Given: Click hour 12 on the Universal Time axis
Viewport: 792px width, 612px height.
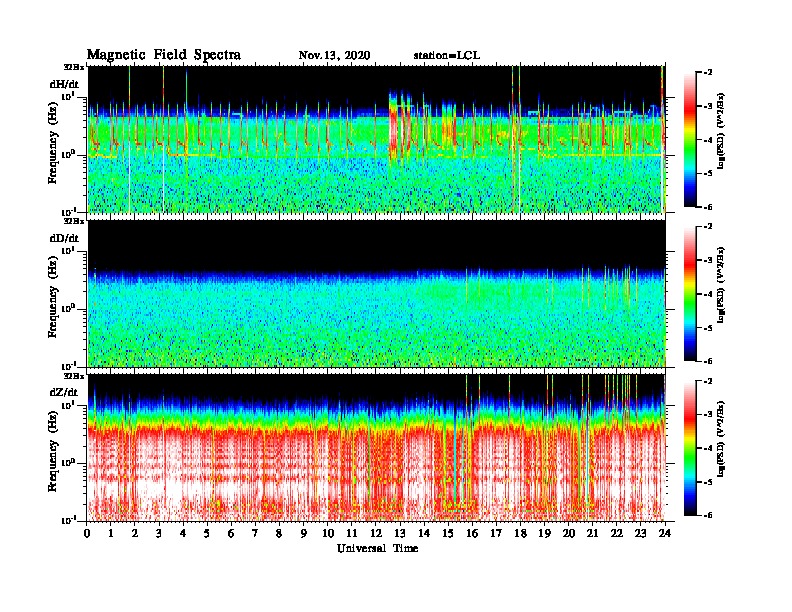Looking at the screenshot, I should [x=376, y=534].
